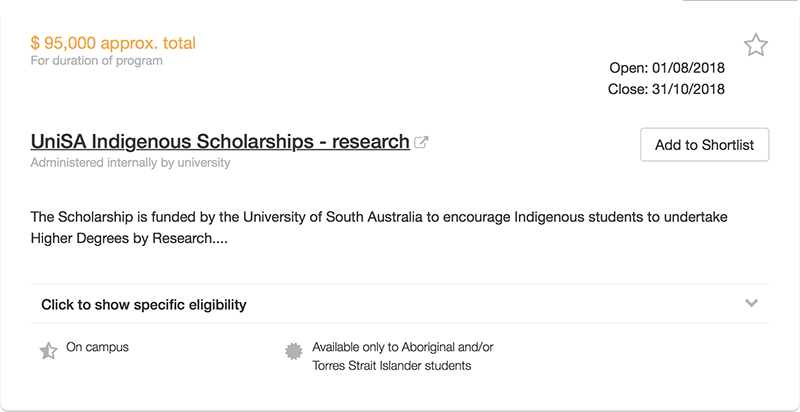Screen dimensions: 800x412
Task: Click the $ 95,000 approx. total amount
Action: 113,43
